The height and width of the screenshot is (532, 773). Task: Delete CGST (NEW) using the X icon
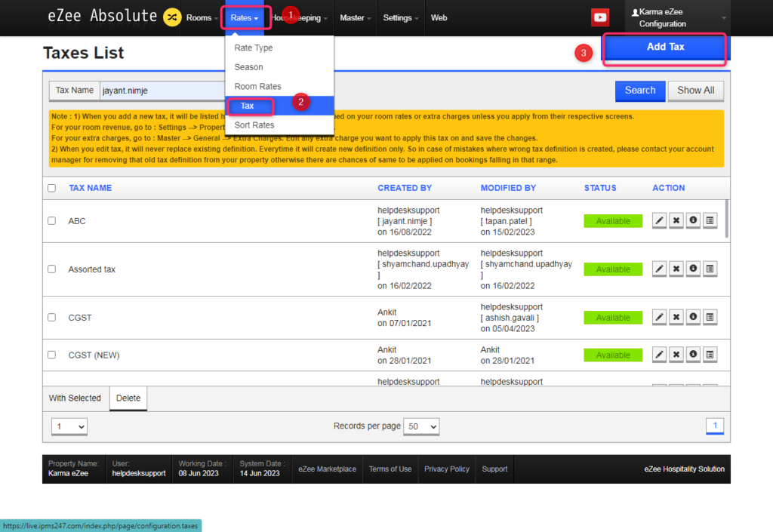click(676, 354)
